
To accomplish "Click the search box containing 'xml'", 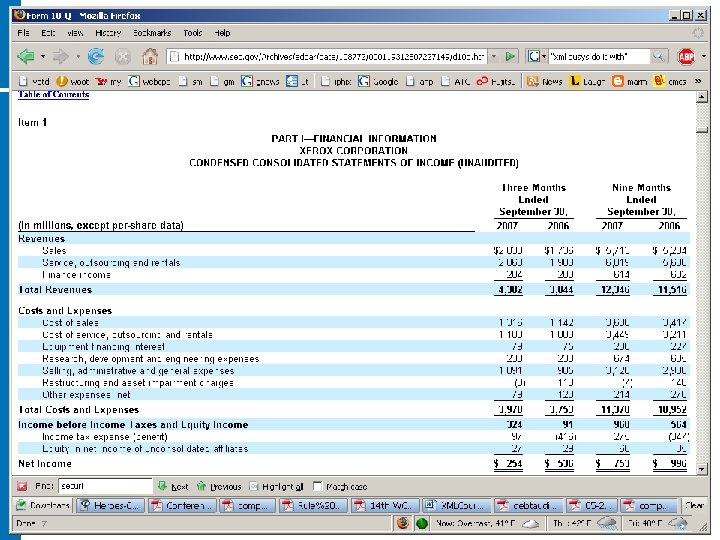I will pyautogui.click(x=599, y=56).
